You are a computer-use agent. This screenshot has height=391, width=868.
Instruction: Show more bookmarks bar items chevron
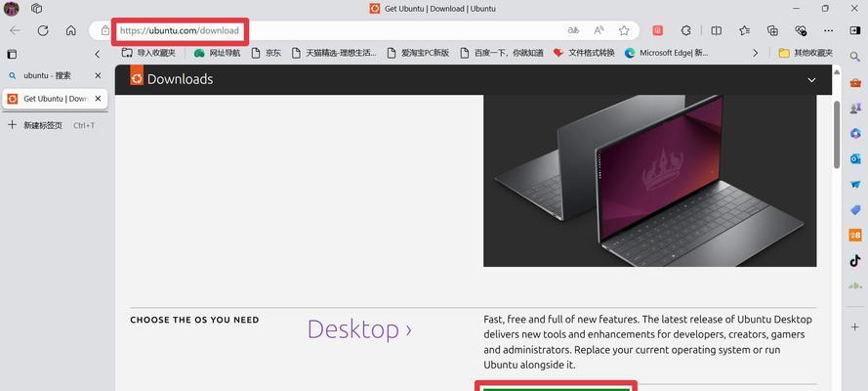click(x=755, y=53)
